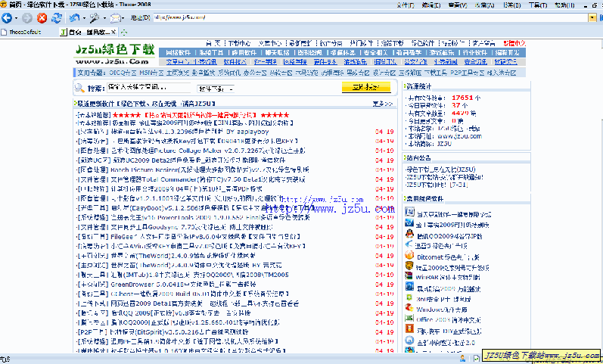Viewport: 603px width, 364px height.
Task: Click the Office 2003 icon
Action: coord(409,319)
